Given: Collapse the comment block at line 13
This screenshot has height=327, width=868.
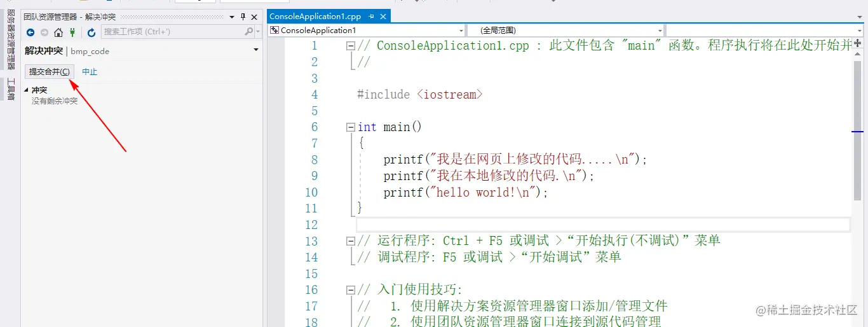Looking at the screenshot, I should pos(350,241).
